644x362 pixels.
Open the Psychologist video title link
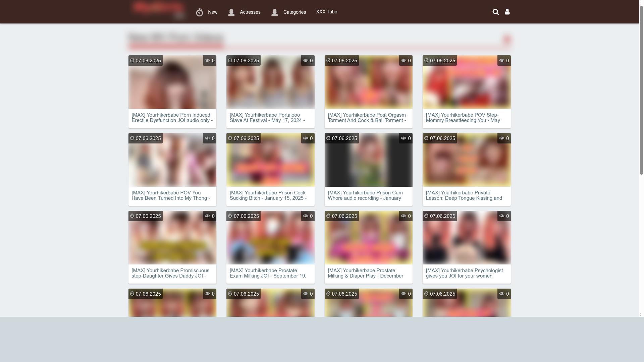tap(464, 273)
